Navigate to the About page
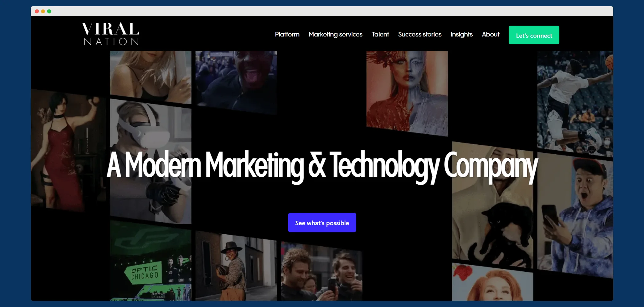Image resolution: width=644 pixels, height=307 pixels. tap(490, 34)
